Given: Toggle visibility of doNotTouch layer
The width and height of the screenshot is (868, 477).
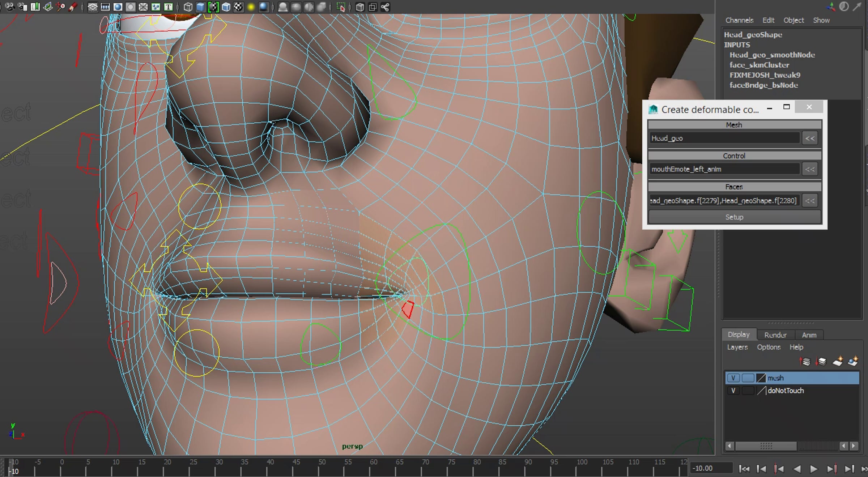Looking at the screenshot, I should point(733,391).
